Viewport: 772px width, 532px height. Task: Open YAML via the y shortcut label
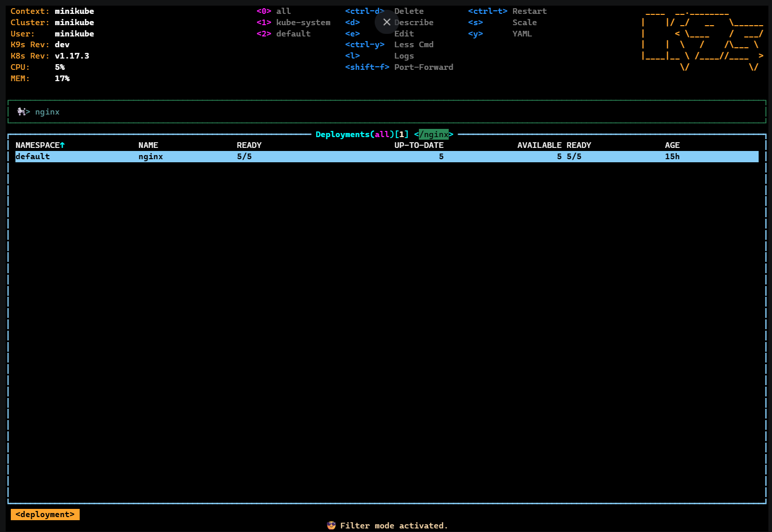tap(522, 33)
